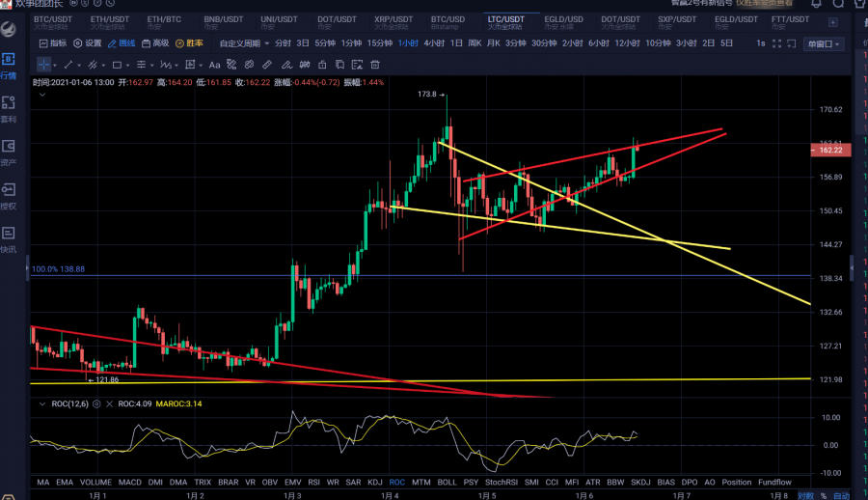This screenshot has height=500, width=868.
Task: Select the 15分钟 timeframe
Action: 380,43
